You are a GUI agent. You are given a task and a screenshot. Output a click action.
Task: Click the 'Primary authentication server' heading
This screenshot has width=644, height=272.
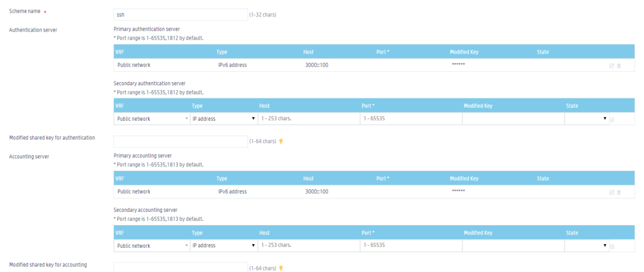pos(147,29)
